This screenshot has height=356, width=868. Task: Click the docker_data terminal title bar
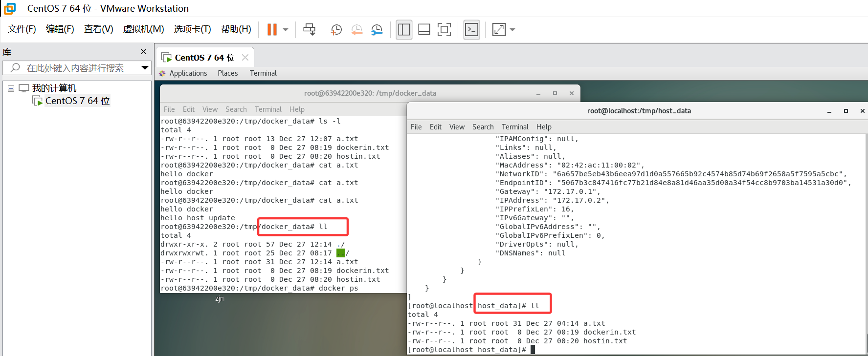point(370,93)
